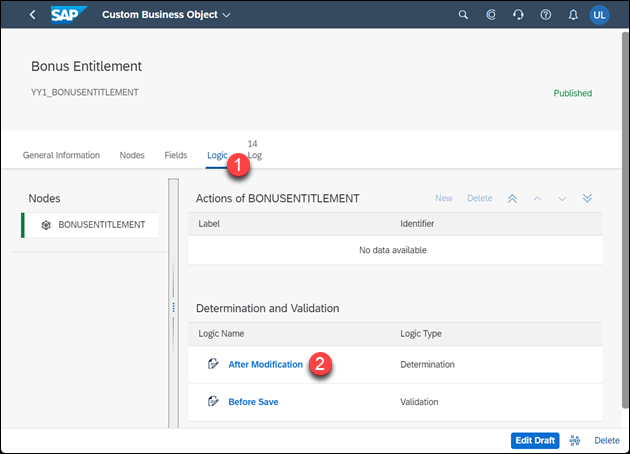The width and height of the screenshot is (630, 454).
Task: Click the Determination logic type cell
Action: click(x=427, y=364)
